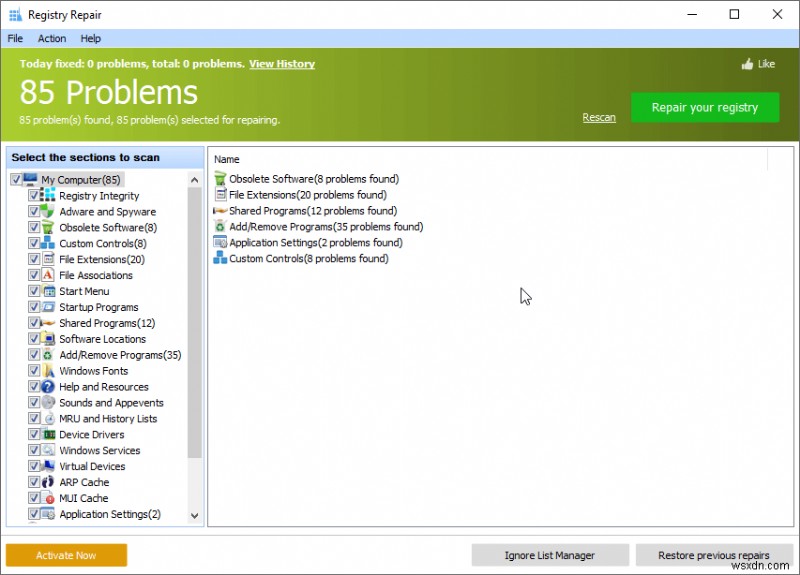Click the File Extensions icon in sidebar tree
Image resolution: width=800 pixels, height=575 pixels.
[x=47, y=259]
